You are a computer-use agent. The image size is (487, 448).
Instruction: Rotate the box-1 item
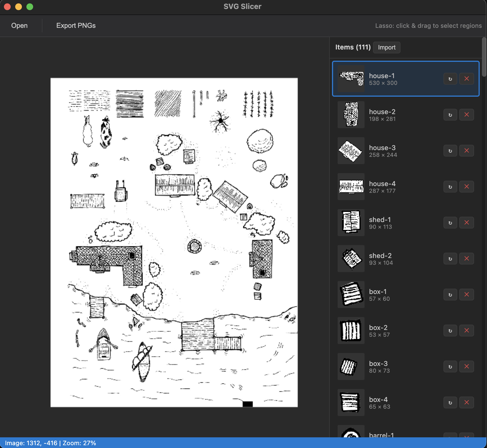pyautogui.click(x=450, y=295)
